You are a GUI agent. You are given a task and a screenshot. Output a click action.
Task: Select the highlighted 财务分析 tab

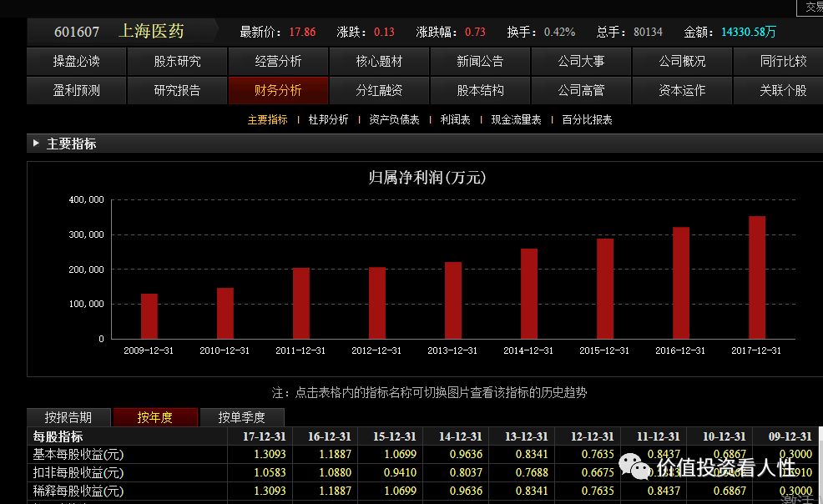[x=278, y=91]
